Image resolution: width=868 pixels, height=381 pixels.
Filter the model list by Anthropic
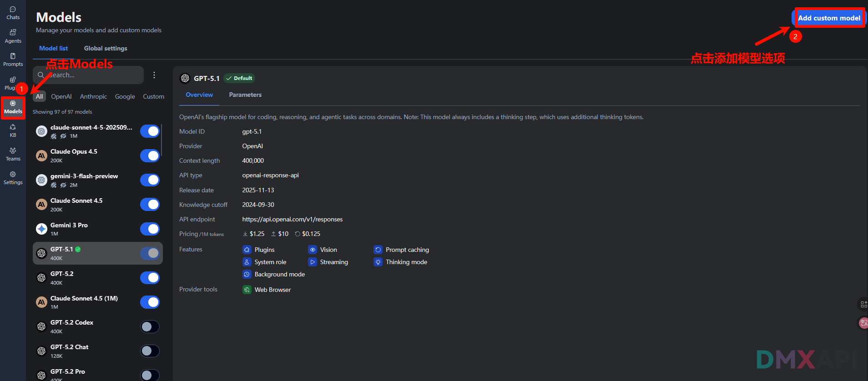(x=93, y=97)
